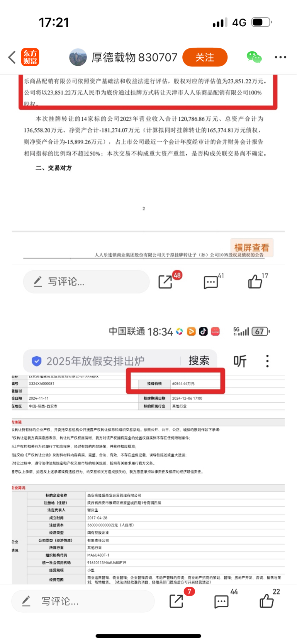Select founding date 2017-04-28
Screen dimensions: 297x644
tap(97, 518)
